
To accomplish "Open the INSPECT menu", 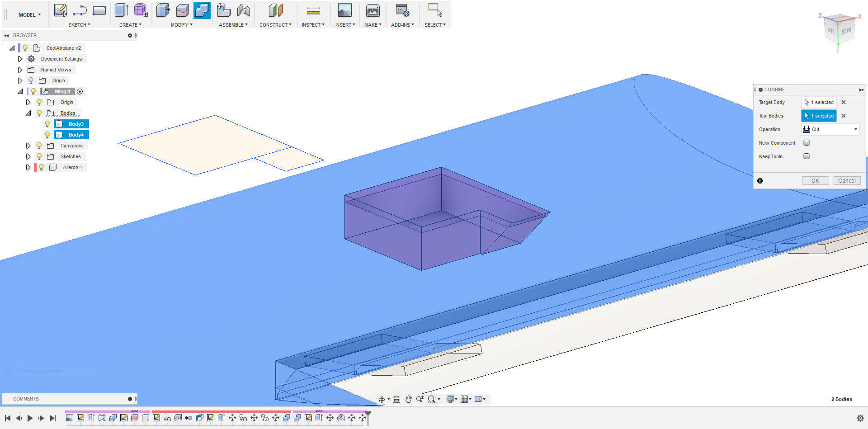I will point(313,25).
